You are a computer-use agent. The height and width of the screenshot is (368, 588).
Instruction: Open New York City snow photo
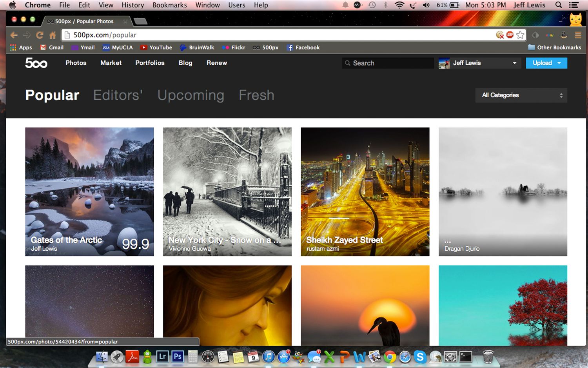(227, 191)
